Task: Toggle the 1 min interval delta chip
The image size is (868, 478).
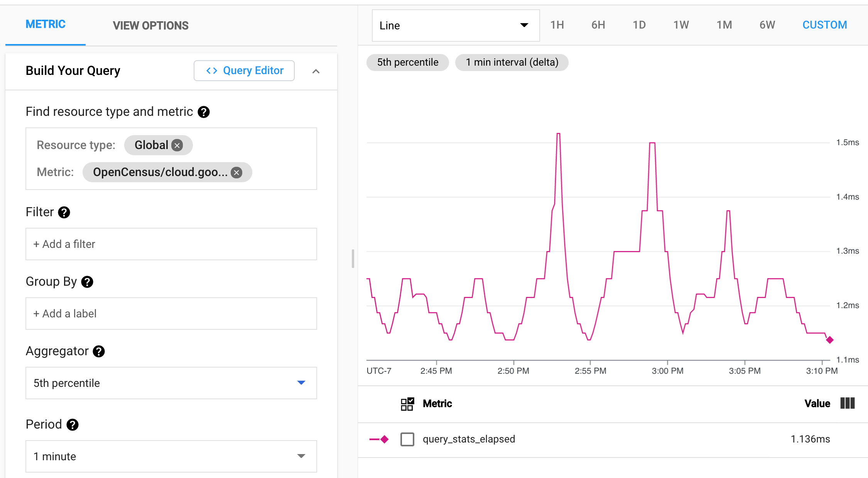Action: pos(511,63)
